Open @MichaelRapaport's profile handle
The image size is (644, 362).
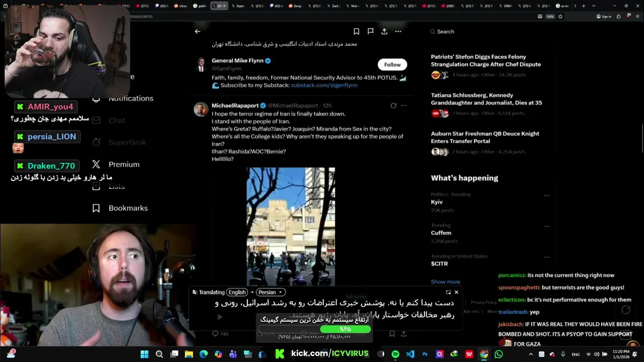tap(293, 106)
